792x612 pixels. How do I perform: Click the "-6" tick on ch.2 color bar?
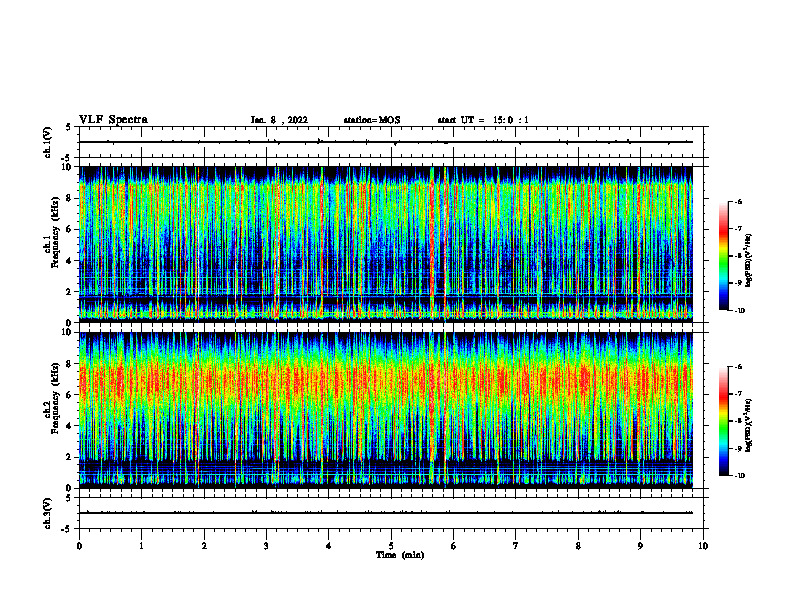tap(738, 367)
